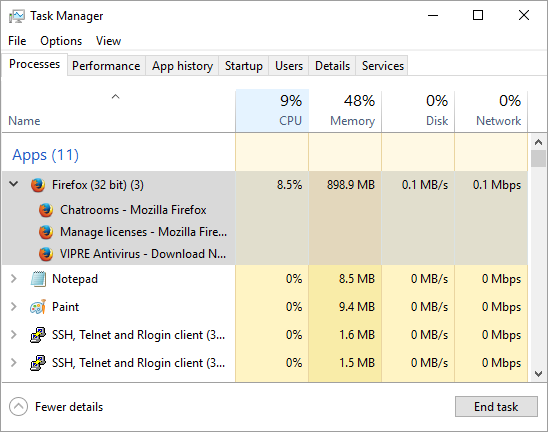Image resolution: width=548 pixels, height=432 pixels.
Task: Switch to the Performance tab
Action: (x=106, y=66)
